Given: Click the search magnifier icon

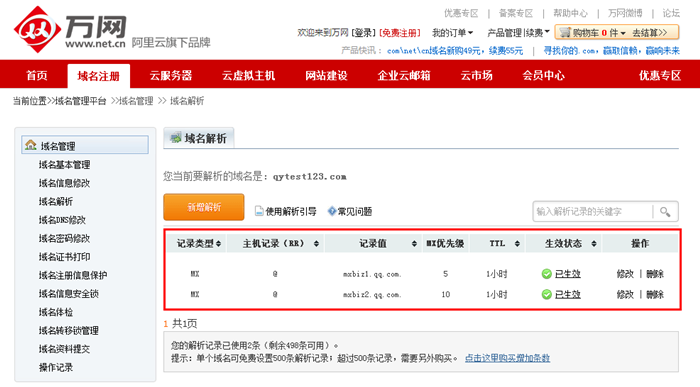Looking at the screenshot, I should 665,212.
